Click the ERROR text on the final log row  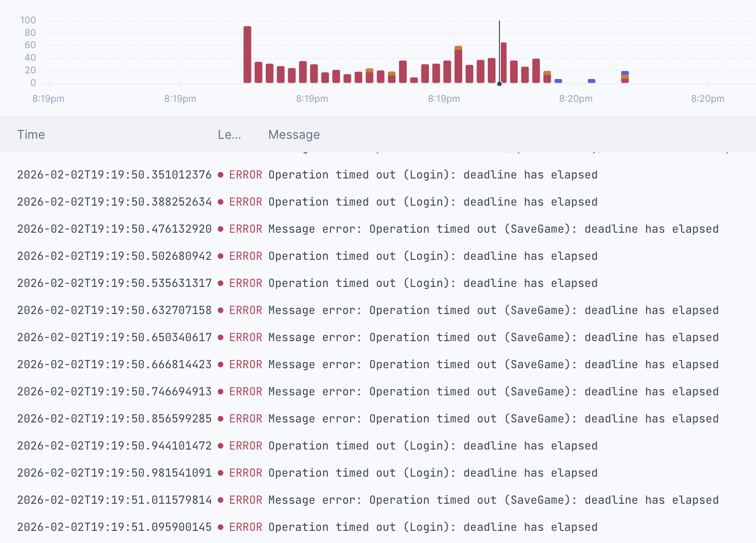[x=245, y=527]
